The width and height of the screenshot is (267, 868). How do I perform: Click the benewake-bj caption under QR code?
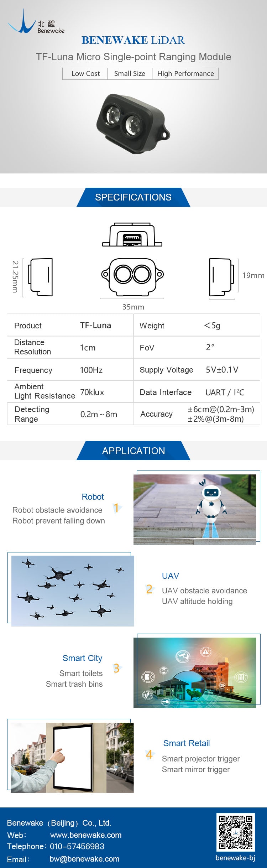pyautogui.click(x=235, y=858)
